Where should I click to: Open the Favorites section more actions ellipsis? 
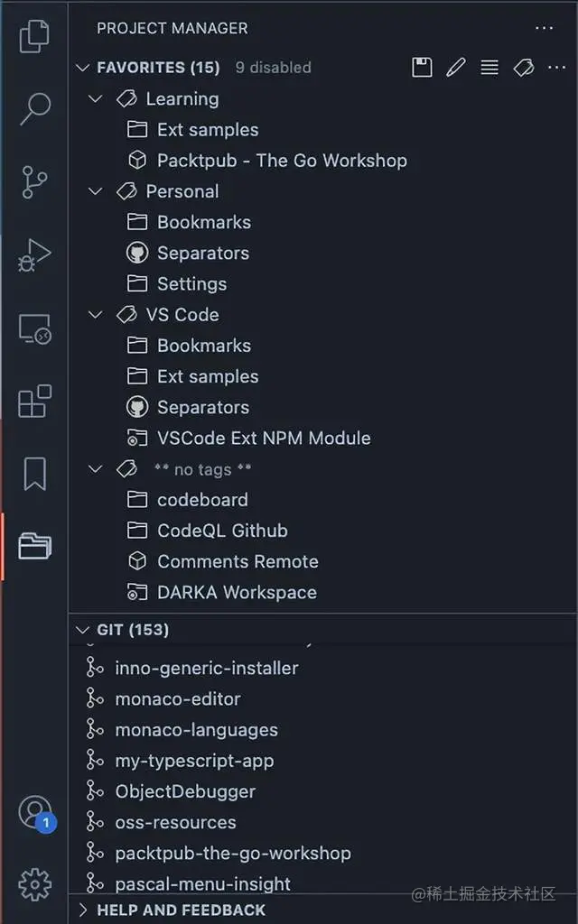(556, 67)
